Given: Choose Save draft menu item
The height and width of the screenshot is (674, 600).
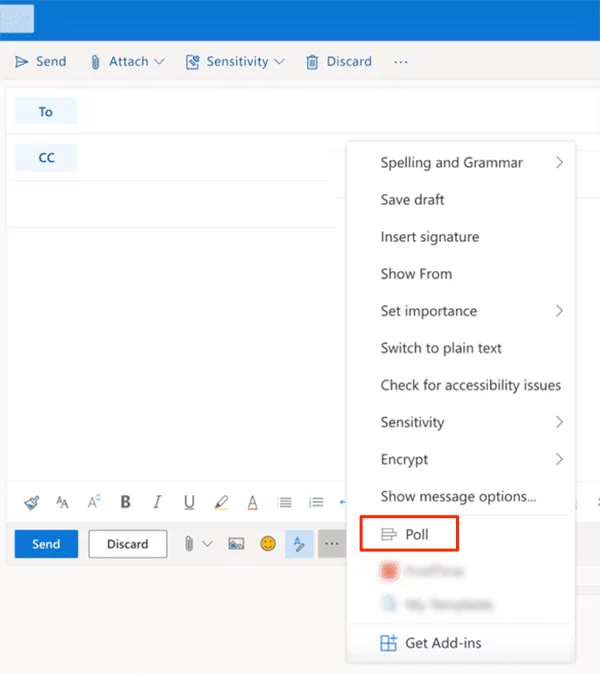Looking at the screenshot, I should [x=412, y=200].
